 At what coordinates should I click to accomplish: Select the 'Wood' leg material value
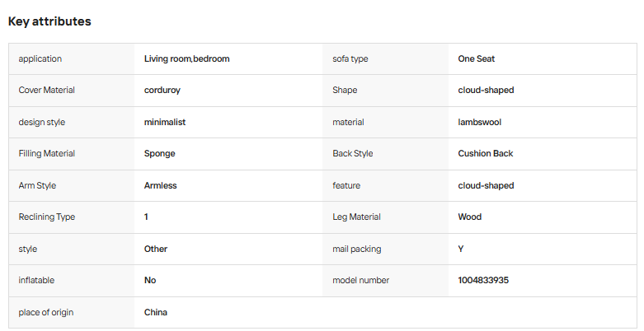(x=470, y=217)
